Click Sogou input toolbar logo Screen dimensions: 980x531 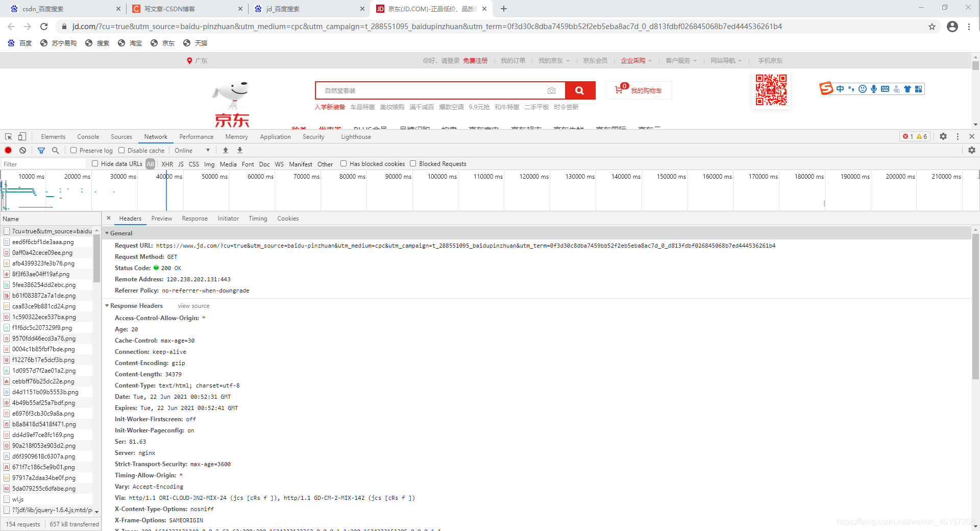pos(826,88)
